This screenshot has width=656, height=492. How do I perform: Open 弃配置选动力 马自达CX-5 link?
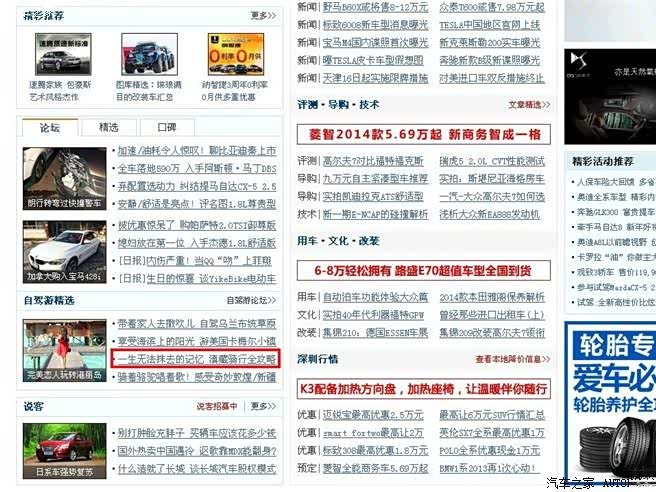(x=197, y=187)
